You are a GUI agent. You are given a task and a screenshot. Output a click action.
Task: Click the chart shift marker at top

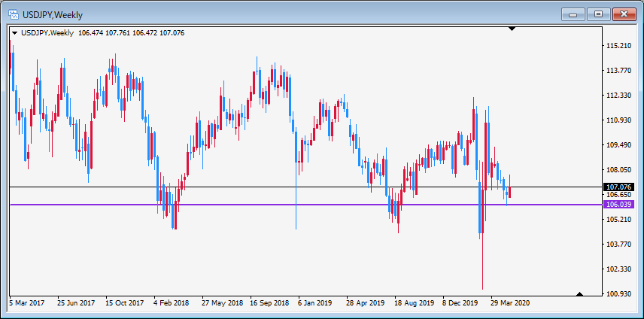(x=512, y=29)
